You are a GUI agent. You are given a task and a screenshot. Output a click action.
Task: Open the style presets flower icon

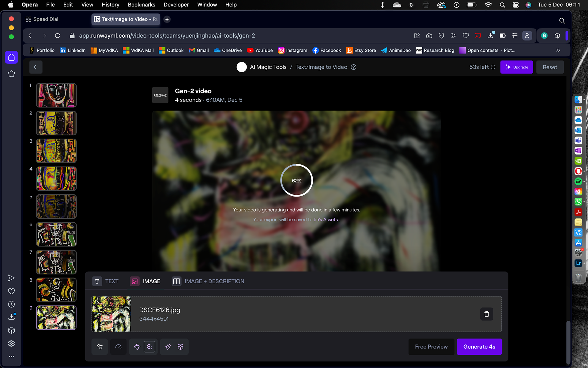click(180, 347)
